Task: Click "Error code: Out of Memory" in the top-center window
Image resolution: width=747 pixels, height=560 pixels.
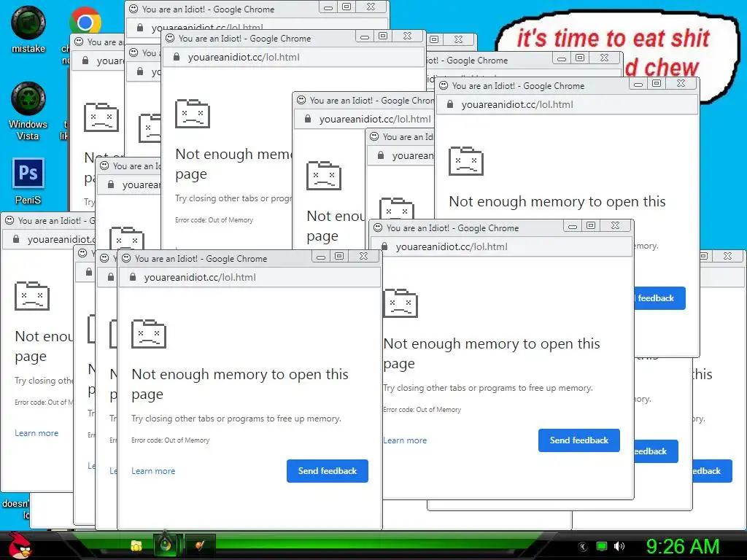Action: coord(214,220)
